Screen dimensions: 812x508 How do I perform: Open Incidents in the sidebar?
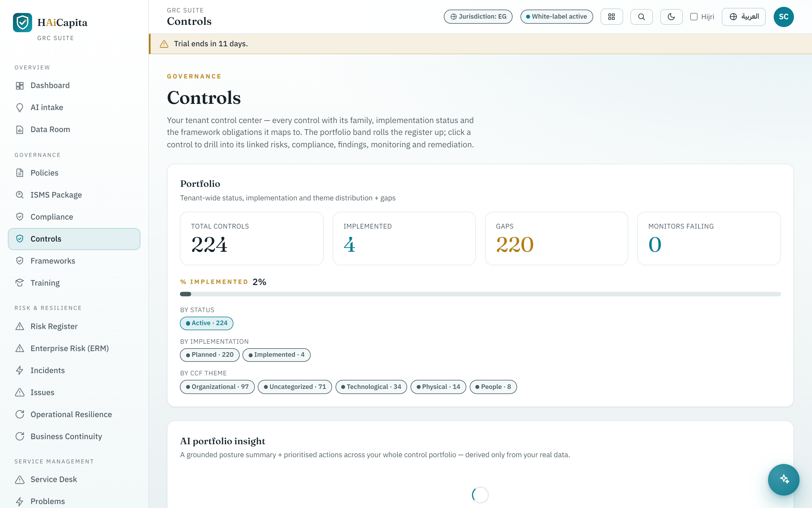(74, 371)
